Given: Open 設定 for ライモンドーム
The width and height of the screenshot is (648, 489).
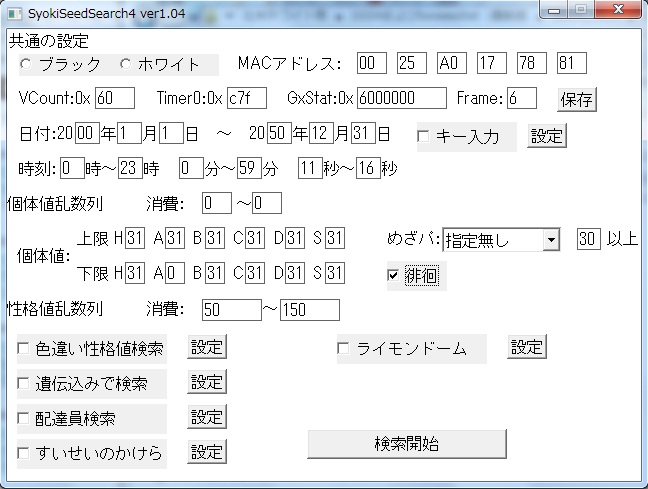Looking at the screenshot, I should (x=527, y=347).
